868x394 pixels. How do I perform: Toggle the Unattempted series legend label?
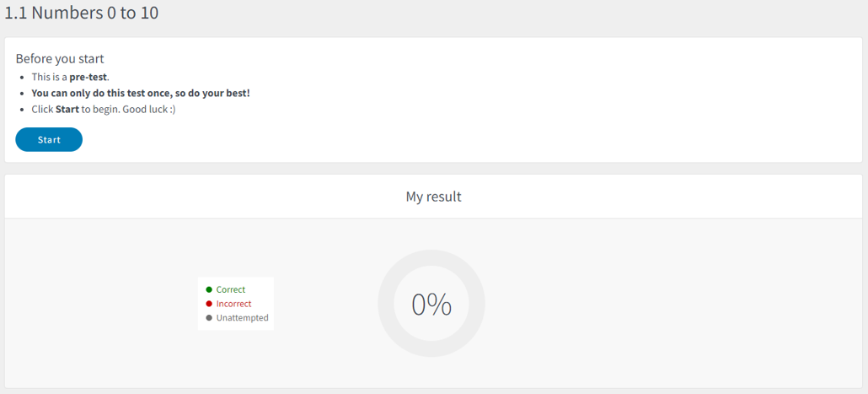243,318
